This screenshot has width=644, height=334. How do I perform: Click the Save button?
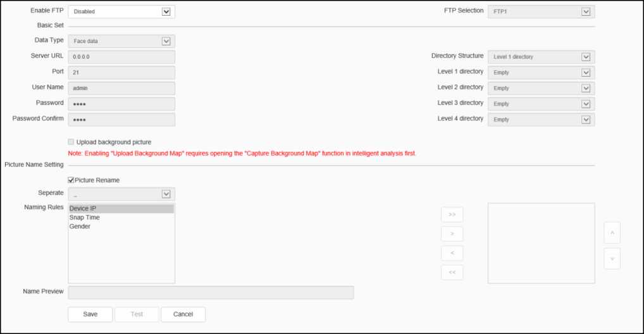(x=90, y=314)
